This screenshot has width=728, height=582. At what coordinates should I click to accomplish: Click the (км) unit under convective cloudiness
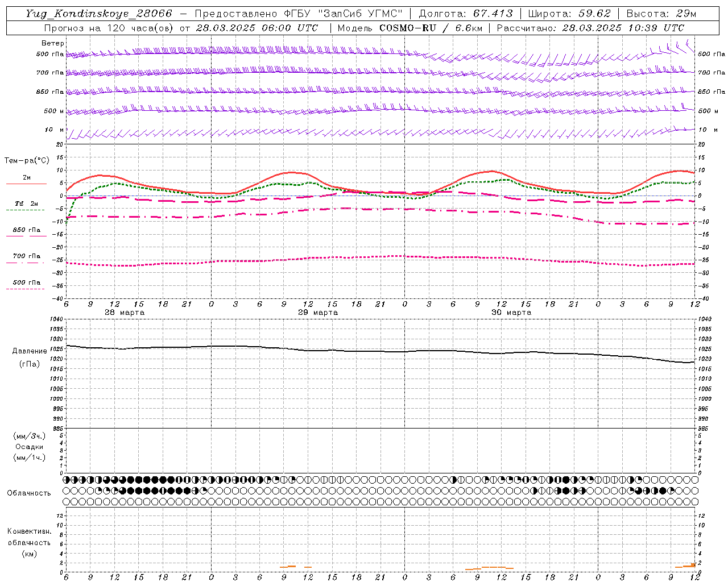pos(29,554)
